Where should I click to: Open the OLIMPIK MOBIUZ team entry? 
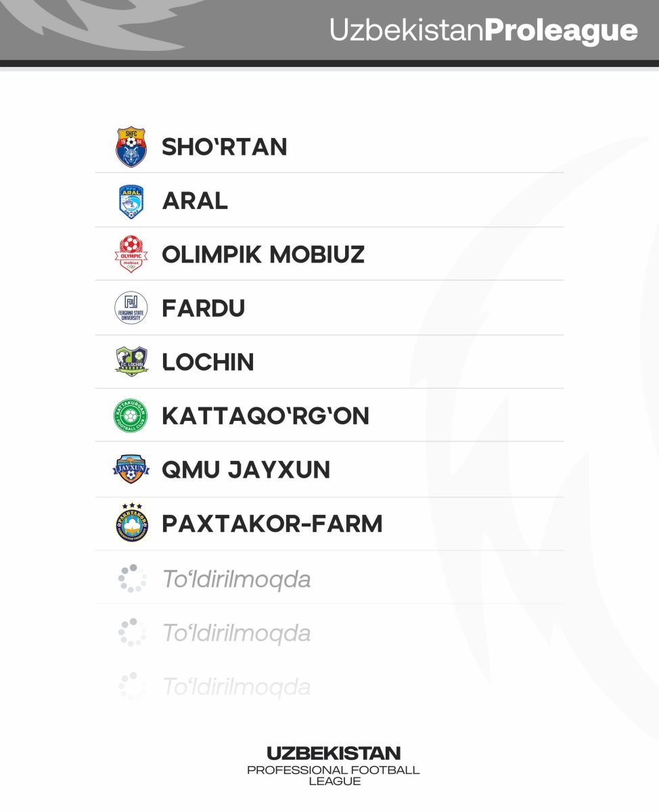point(263,254)
